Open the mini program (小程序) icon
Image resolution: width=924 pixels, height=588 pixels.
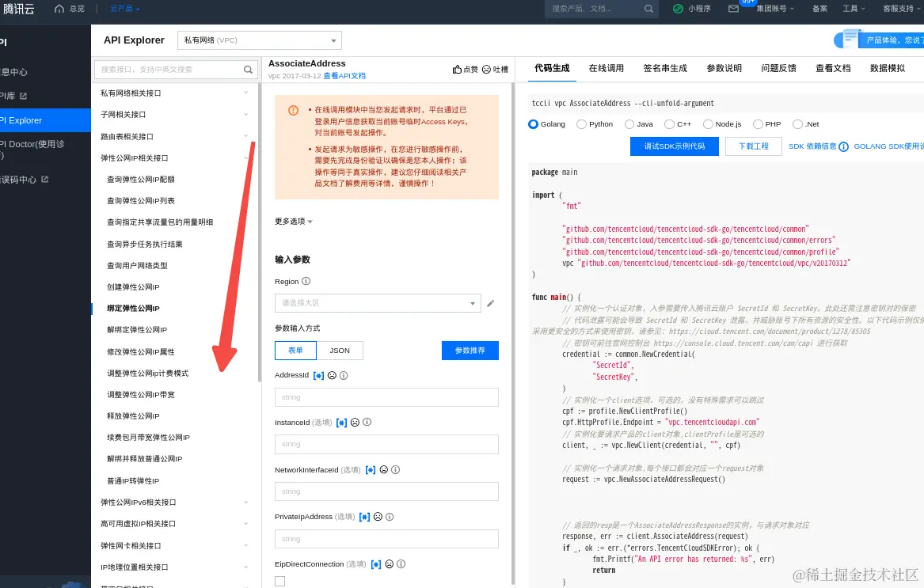tap(678, 9)
